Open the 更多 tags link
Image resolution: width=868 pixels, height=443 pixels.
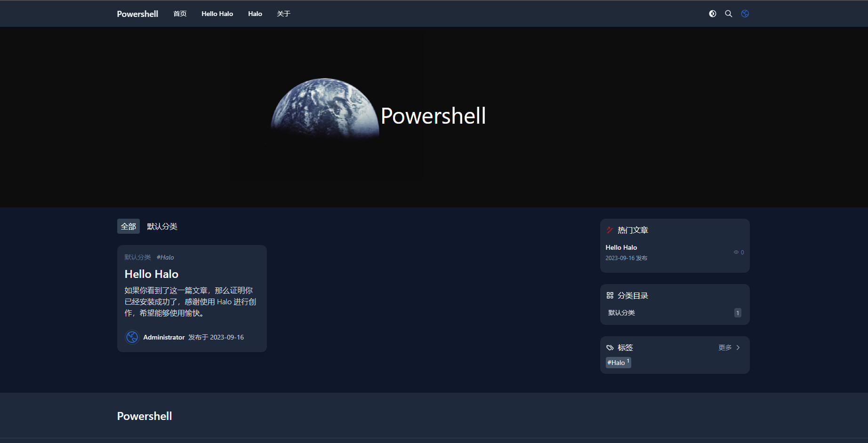725,348
